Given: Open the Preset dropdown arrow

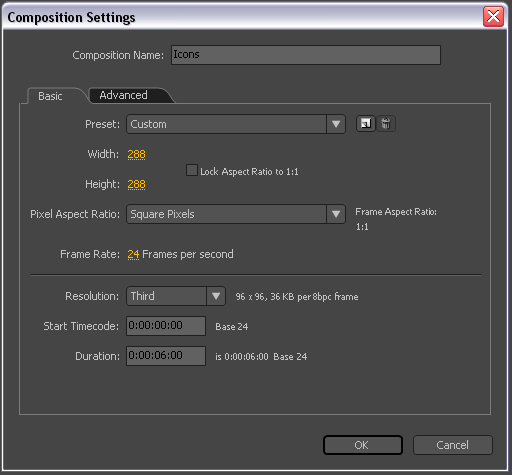Looking at the screenshot, I should (336, 124).
